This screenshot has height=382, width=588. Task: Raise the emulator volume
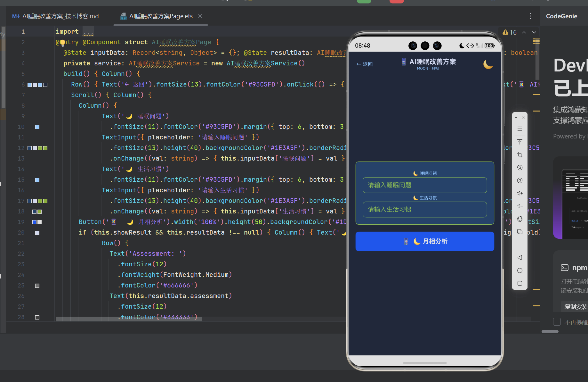pos(520,193)
